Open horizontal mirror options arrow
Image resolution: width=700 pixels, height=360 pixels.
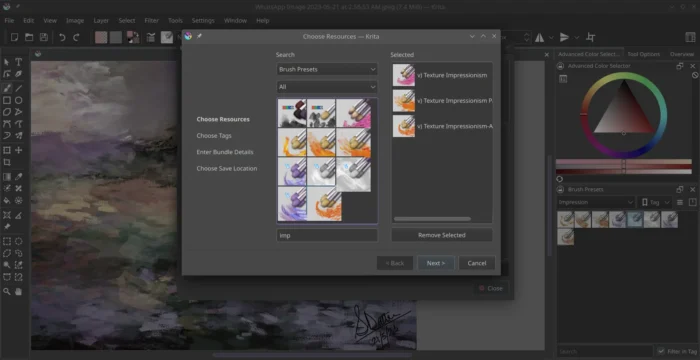(x=551, y=38)
